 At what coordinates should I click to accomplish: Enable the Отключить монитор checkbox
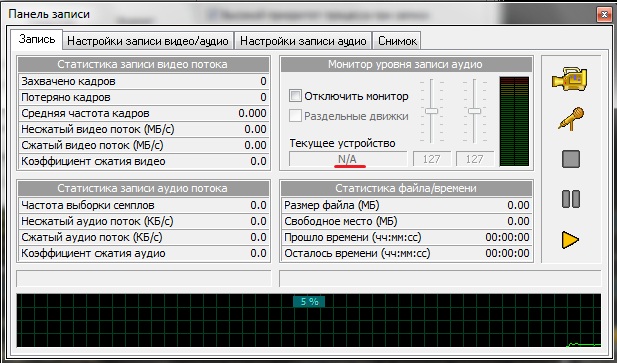coord(295,96)
